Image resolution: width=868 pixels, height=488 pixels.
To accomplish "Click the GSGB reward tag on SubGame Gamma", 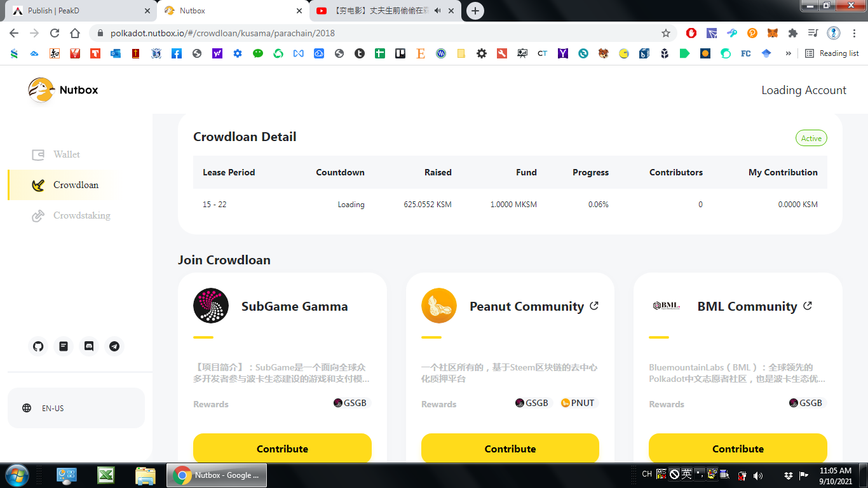I will click(x=350, y=403).
